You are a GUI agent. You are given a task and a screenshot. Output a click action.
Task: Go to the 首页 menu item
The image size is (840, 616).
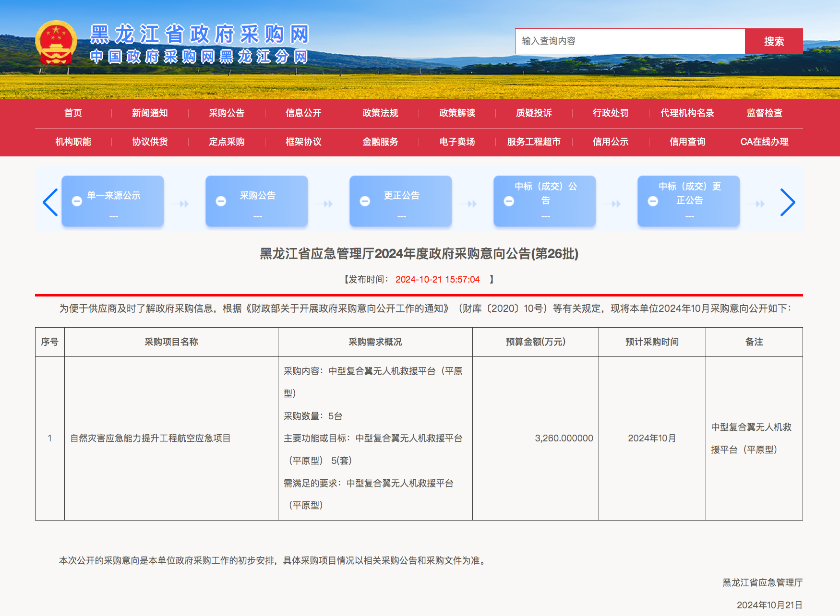(73, 113)
